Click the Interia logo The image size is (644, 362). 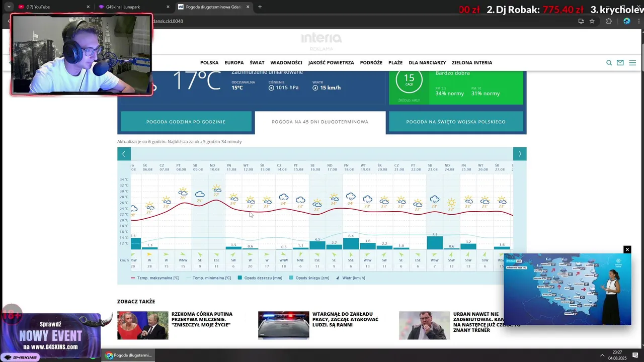click(321, 38)
